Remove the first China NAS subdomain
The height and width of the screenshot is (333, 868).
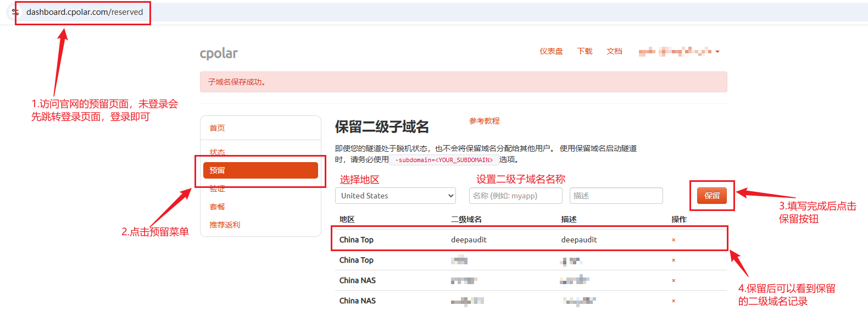tap(674, 281)
